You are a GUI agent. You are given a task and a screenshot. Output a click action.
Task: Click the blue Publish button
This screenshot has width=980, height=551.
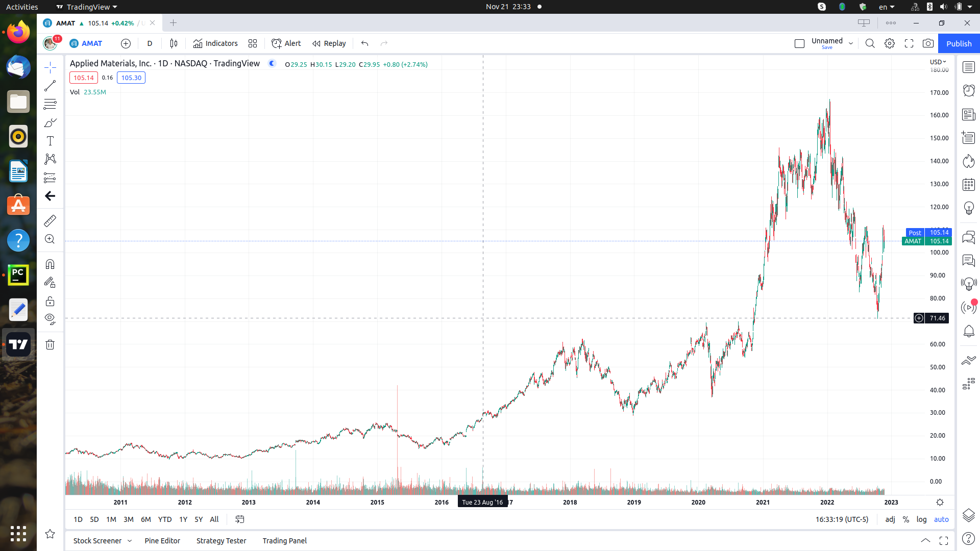(x=959, y=43)
